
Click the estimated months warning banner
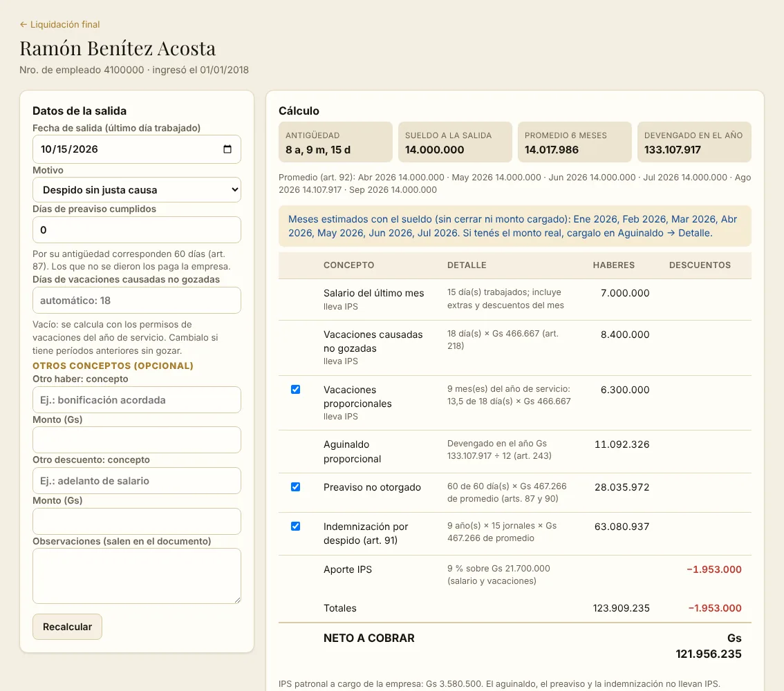click(x=514, y=226)
